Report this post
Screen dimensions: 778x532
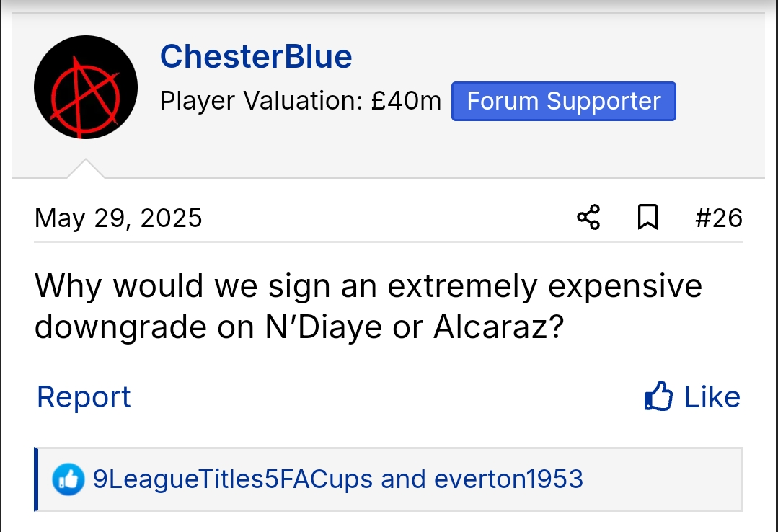(84, 397)
